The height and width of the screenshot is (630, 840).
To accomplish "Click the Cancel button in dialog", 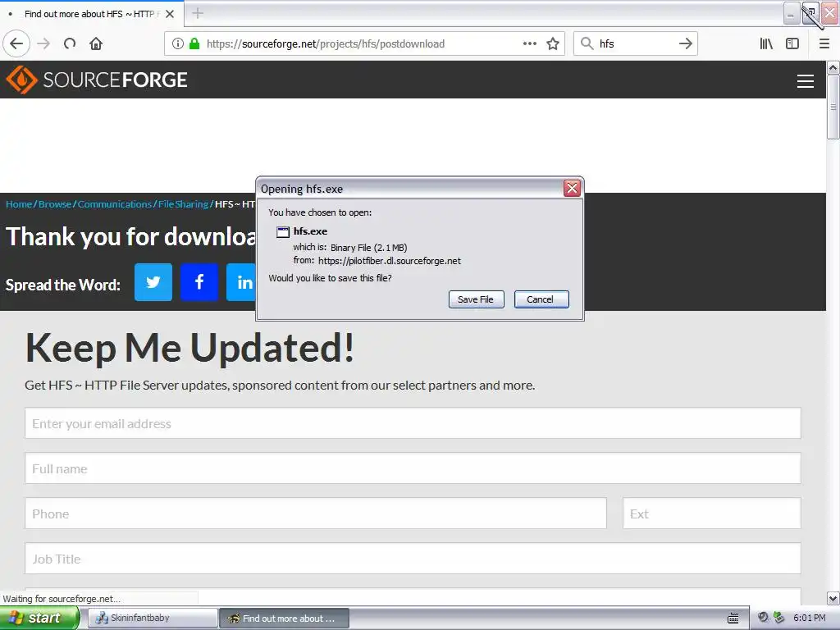I will point(541,299).
